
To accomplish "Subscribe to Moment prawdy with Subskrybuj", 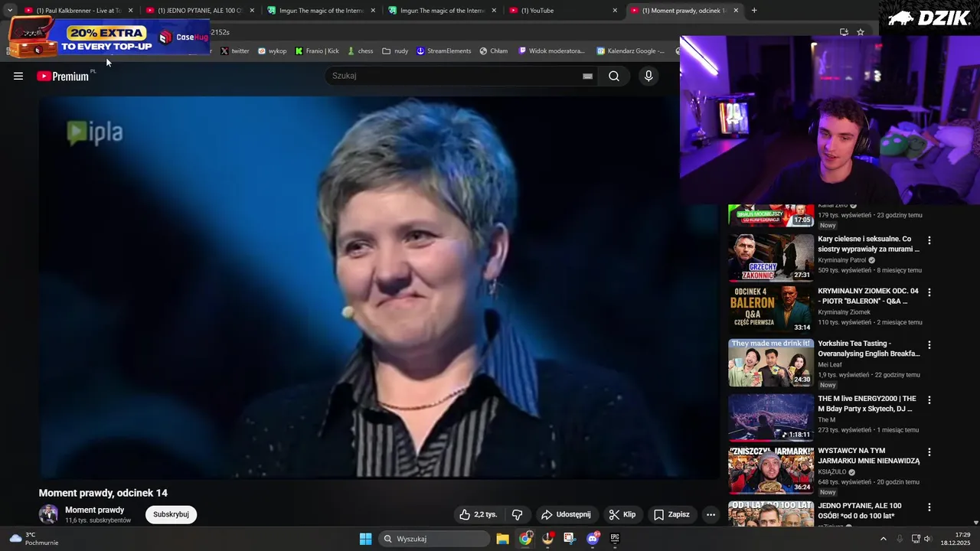I will (171, 514).
